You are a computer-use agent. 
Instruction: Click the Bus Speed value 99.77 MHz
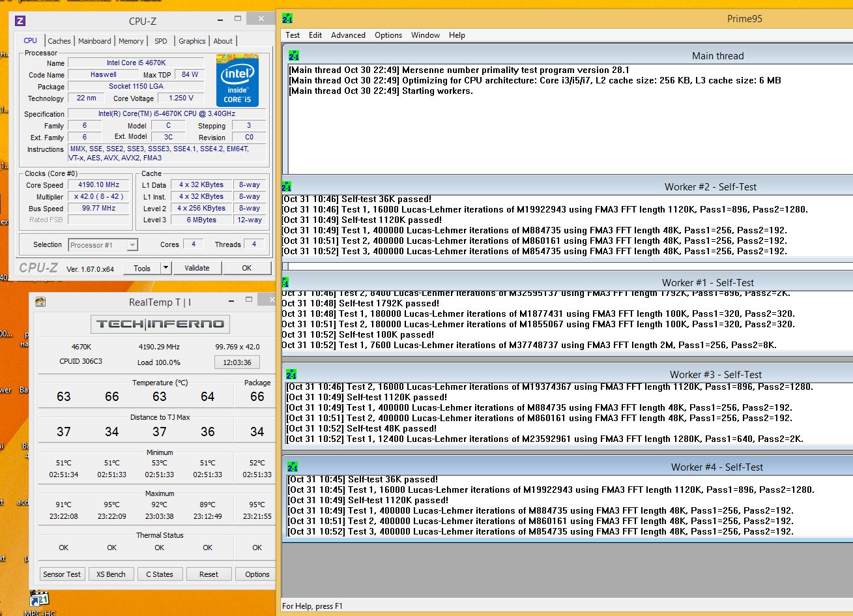100,209
